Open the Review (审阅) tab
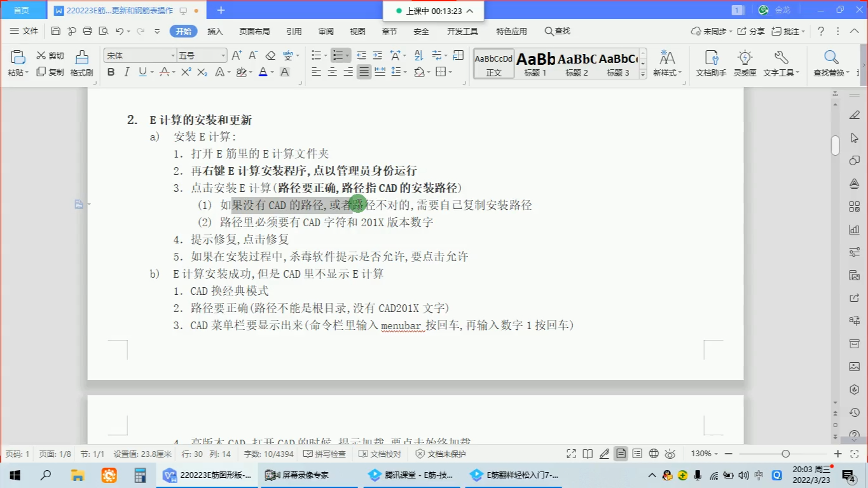868x488 pixels. (326, 31)
